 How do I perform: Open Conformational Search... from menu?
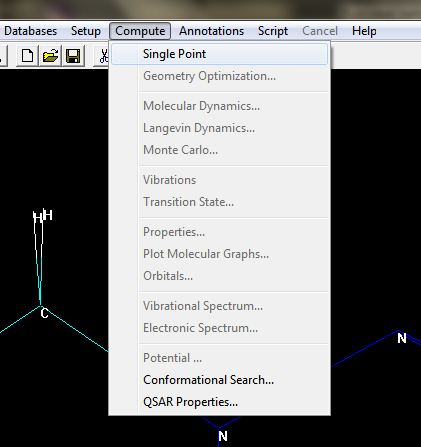220,380
